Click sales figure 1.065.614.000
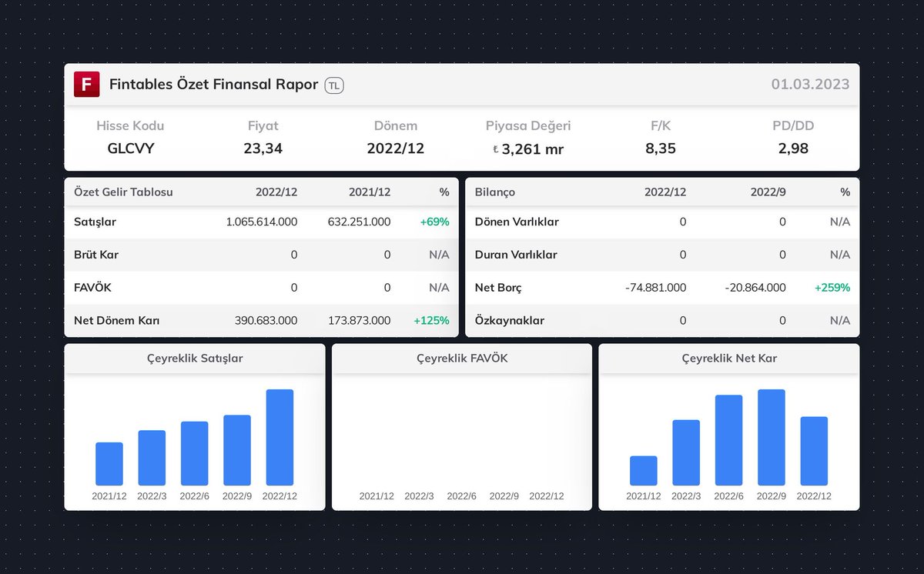 pos(262,222)
